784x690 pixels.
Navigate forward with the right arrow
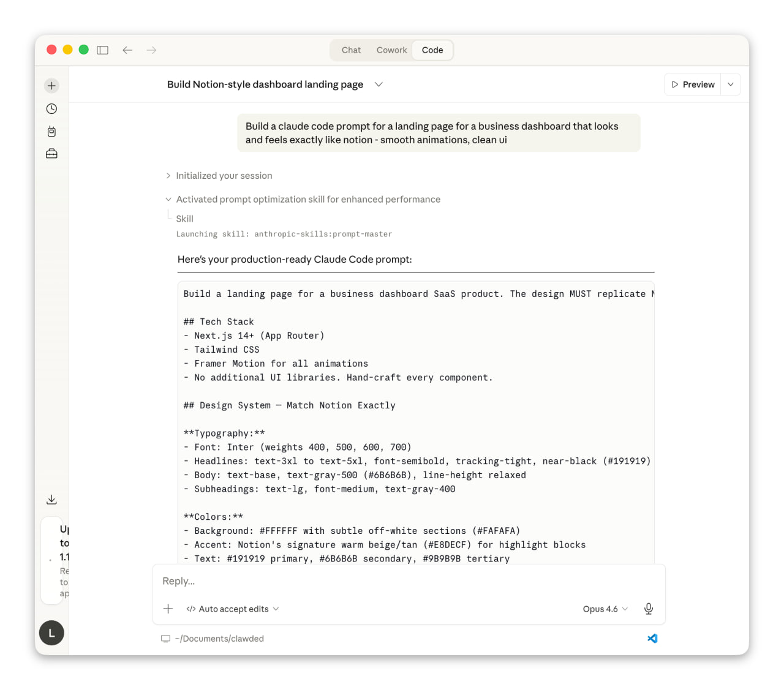tap(151, 50)
